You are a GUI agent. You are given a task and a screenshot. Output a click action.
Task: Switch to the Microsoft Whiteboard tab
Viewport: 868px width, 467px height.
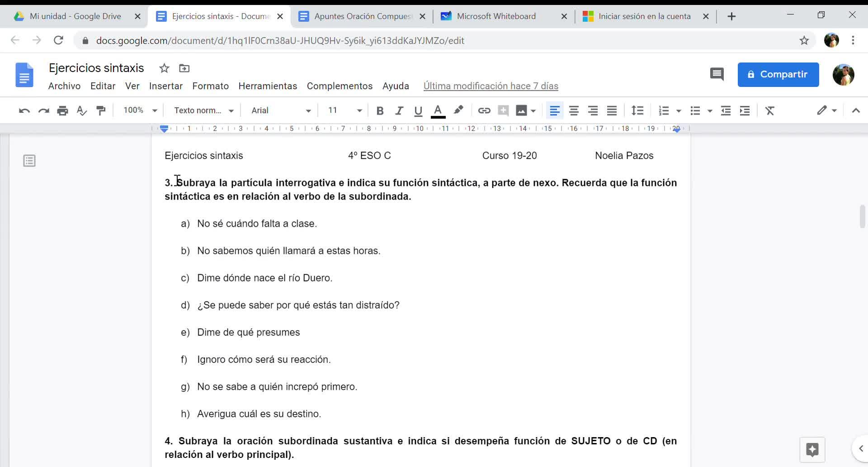pyautogui.click(x=504, y=16)
